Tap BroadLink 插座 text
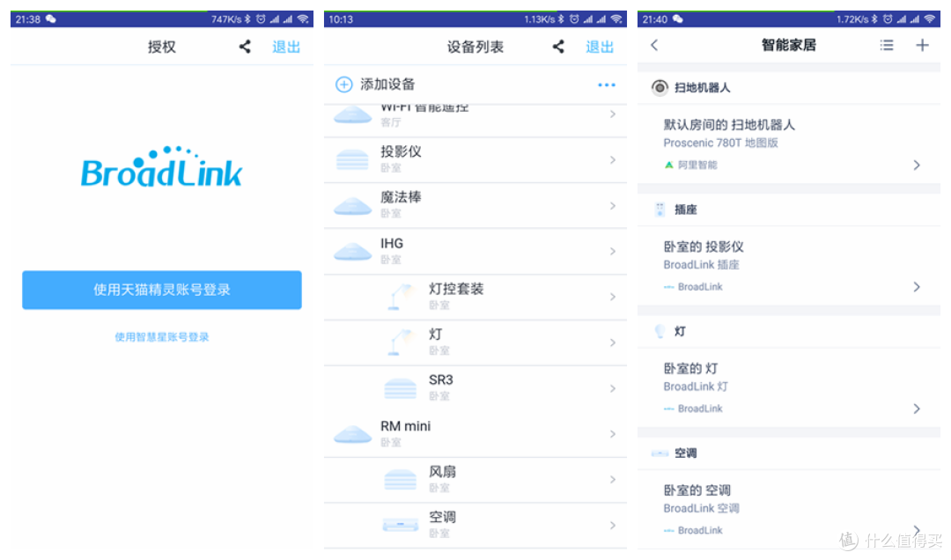The image size is (951, 560). click(701, 264)
